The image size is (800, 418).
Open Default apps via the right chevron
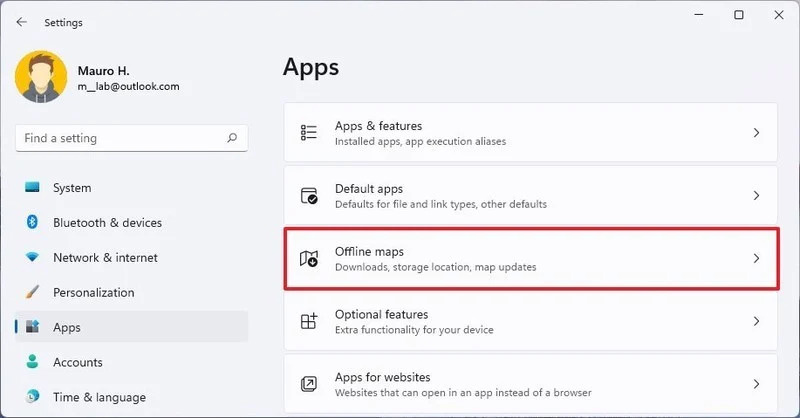[x=756, y=195]
